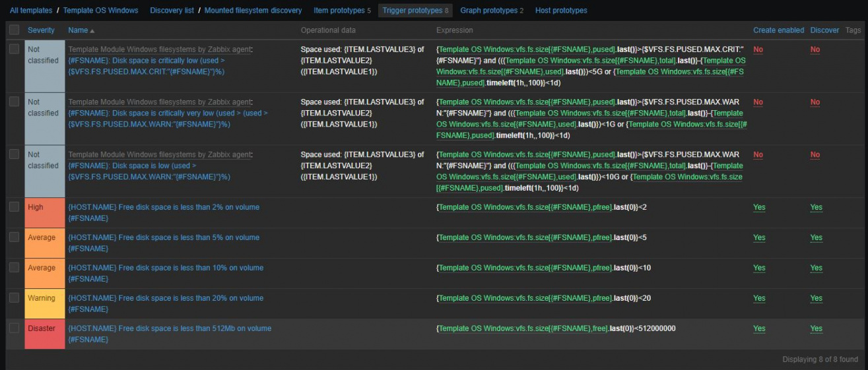The height and width of the screenshot is (370, 868).
Task: Sort the table by Severity column
Action: click(41, 30)
